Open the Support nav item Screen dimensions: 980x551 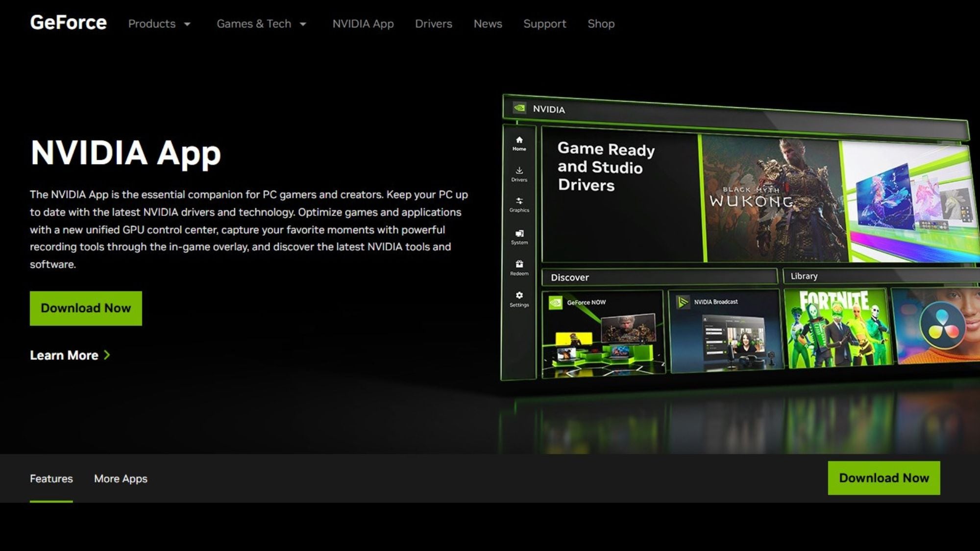point(544,24)
